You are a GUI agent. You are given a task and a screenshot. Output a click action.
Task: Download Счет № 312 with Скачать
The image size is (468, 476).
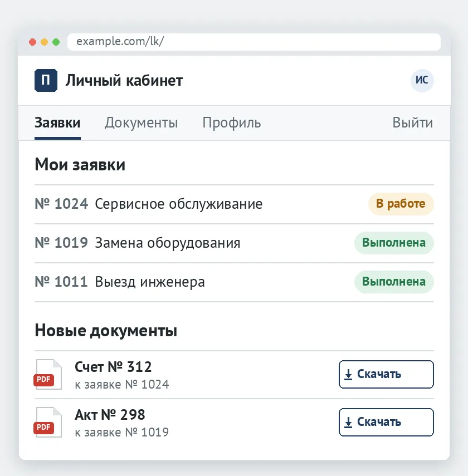(x=386, y=374)
